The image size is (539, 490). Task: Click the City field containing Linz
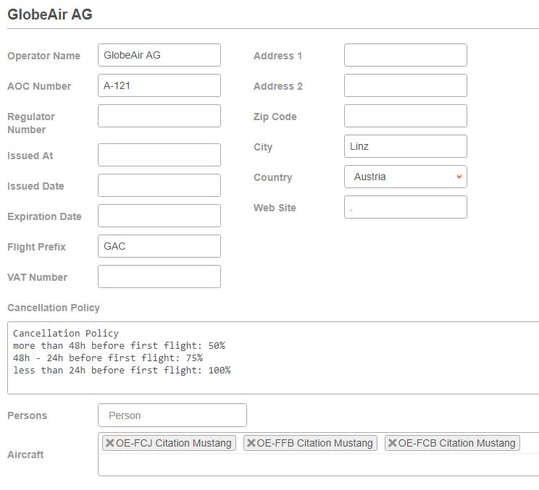click(405, 146)
